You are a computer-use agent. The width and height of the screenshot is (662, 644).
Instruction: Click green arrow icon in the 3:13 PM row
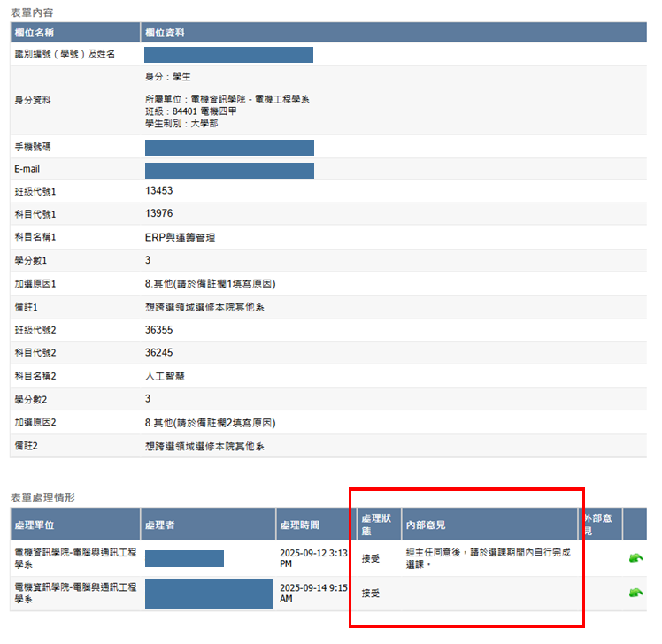pyautogui.click(x=635, y=558)
